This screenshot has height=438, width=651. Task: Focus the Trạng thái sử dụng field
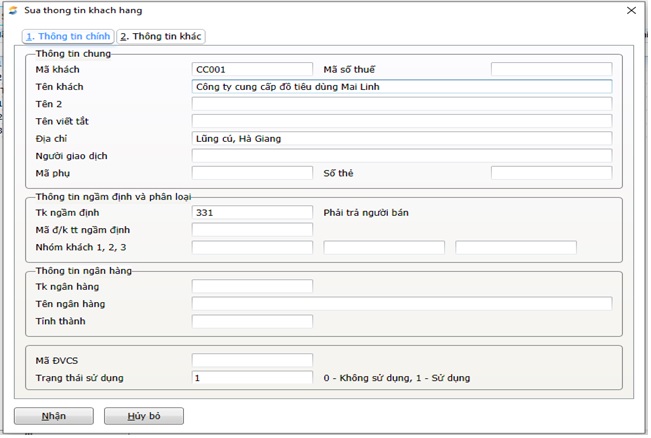click(x=252, y=378)
